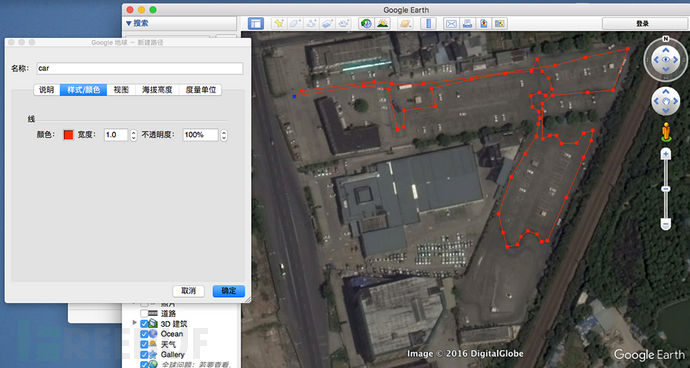690x368 pixels.
Task: Add a polygon from the toolbar
Action: (295, 23)
